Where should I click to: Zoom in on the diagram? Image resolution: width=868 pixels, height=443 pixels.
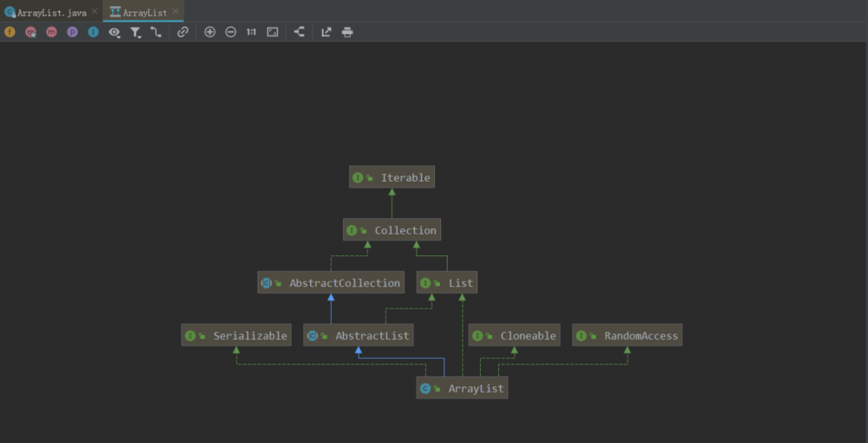[x=210, y=32]
